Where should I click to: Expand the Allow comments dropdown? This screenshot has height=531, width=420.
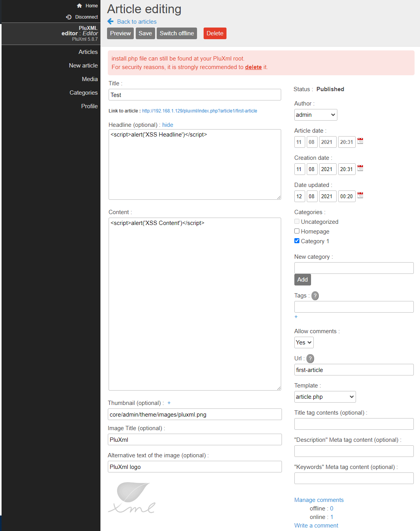click(x=304, y=342)
